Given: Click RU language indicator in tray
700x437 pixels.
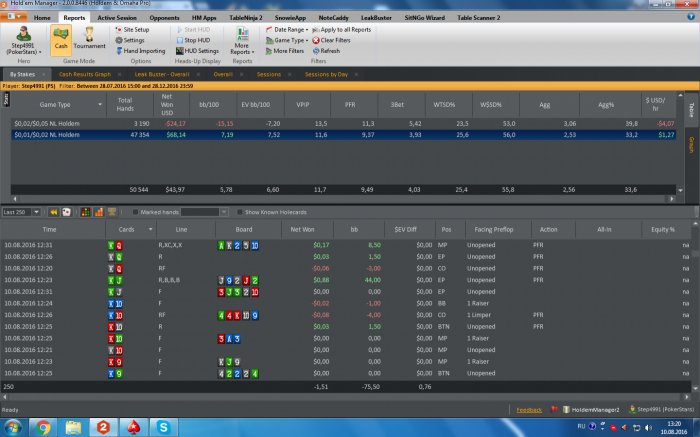Looking at the screenshot, I should tap(581, 426).
